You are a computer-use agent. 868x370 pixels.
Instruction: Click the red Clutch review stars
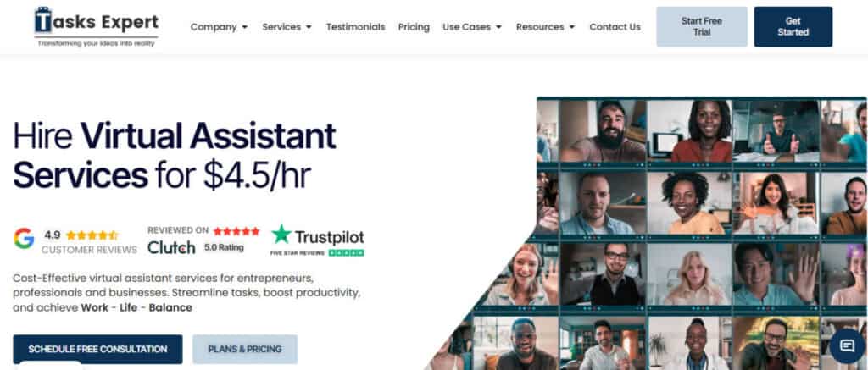(x=236, y=230)
